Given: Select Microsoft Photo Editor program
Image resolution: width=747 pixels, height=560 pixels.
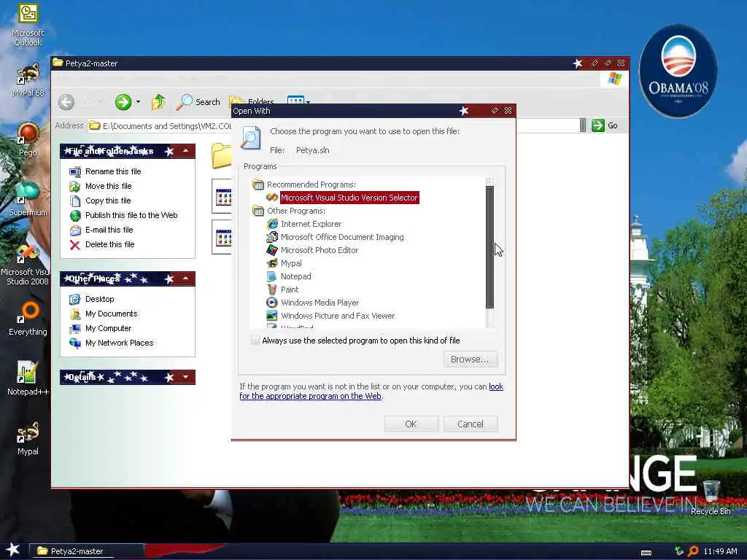Looking at the screenshot, I should 320,250.
